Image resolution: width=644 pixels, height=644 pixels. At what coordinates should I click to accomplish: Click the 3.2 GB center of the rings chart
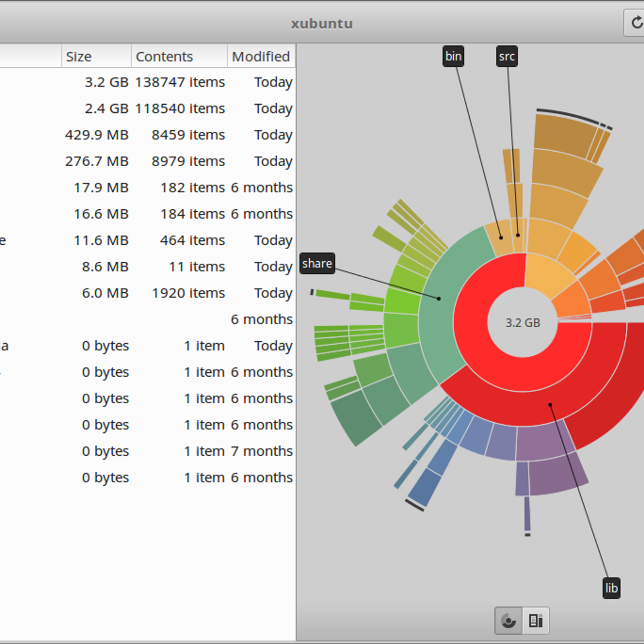[522, 322]
